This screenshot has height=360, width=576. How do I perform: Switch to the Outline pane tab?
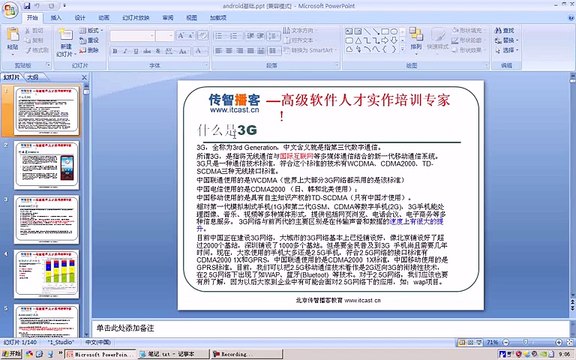33,77
